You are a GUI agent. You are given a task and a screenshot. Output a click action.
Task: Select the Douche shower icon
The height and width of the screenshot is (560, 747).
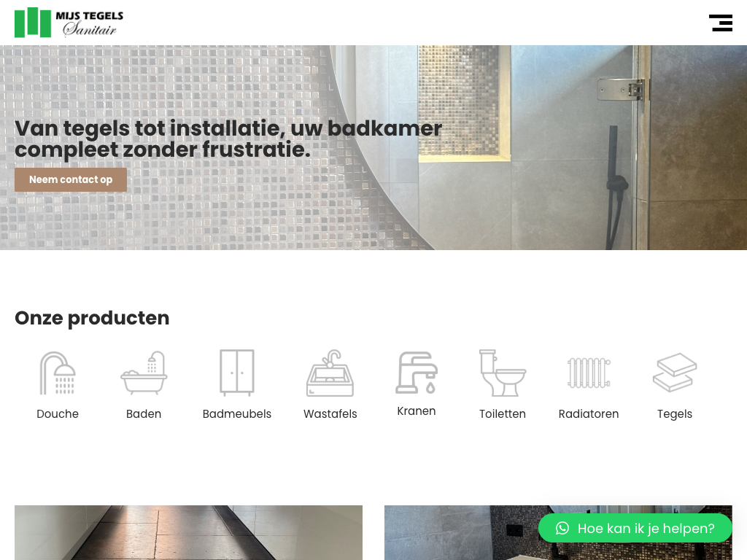(57, 373)
